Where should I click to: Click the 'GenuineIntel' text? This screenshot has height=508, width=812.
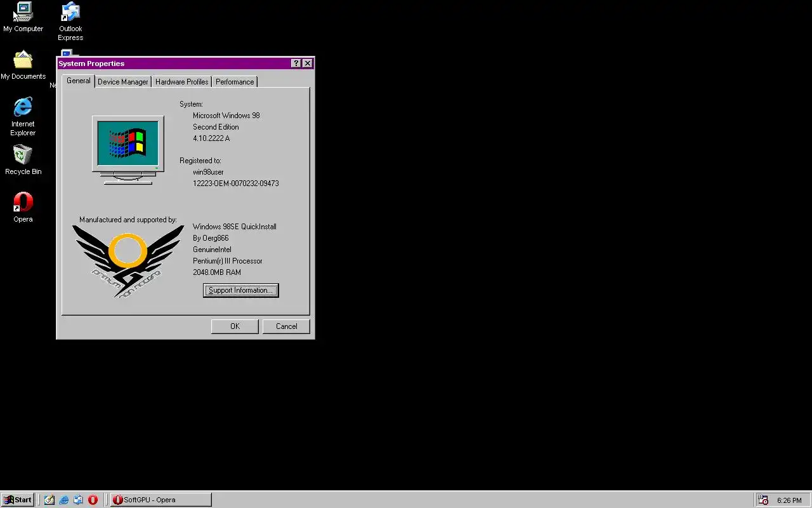212,250
